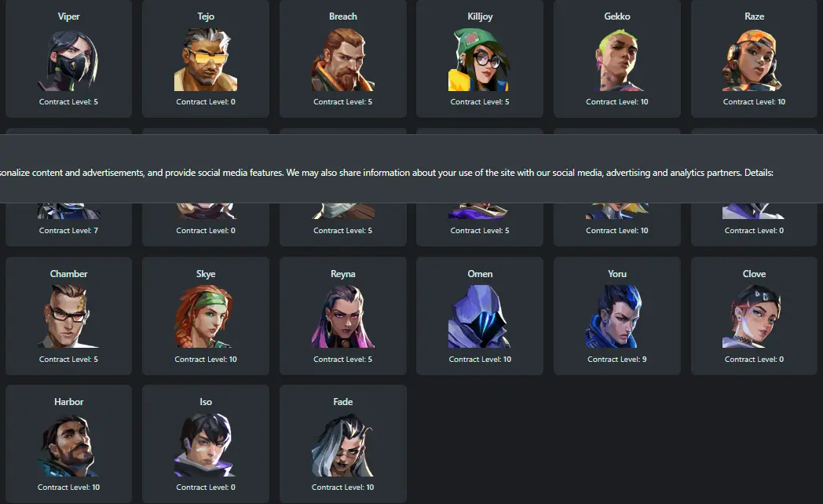The width and height of the screenshot is (823, 504).
Task: Select Gekko's agent portrait
Action: pyautogui.click(x=617, y=60)
